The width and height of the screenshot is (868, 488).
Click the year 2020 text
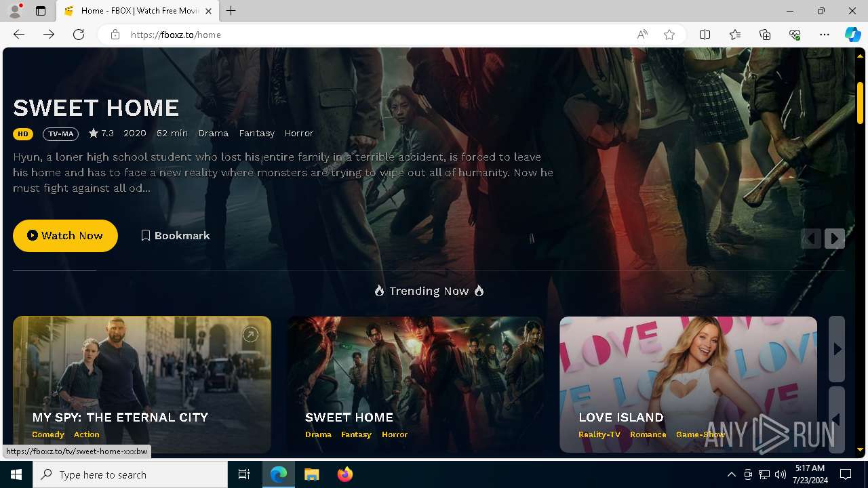point(135,133)
